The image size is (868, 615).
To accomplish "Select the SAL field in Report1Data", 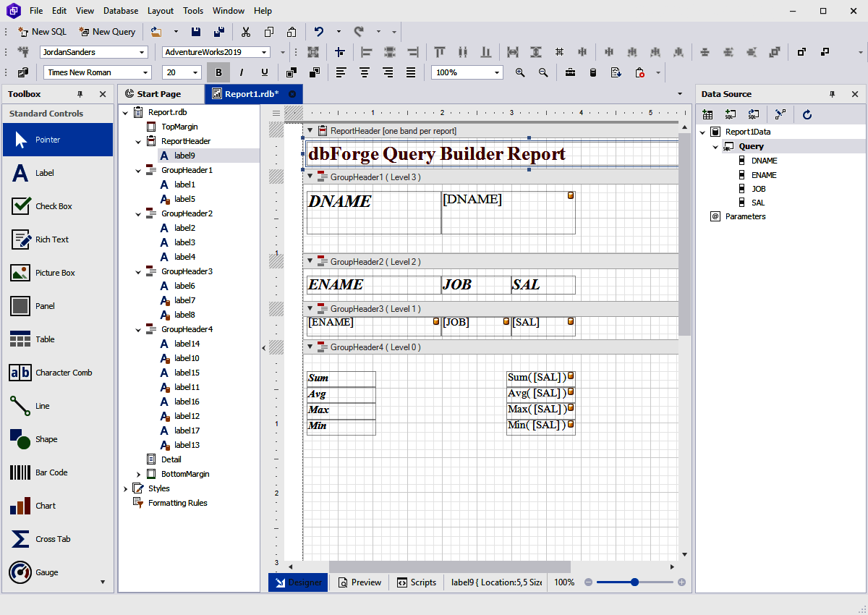I will point(758,202).
